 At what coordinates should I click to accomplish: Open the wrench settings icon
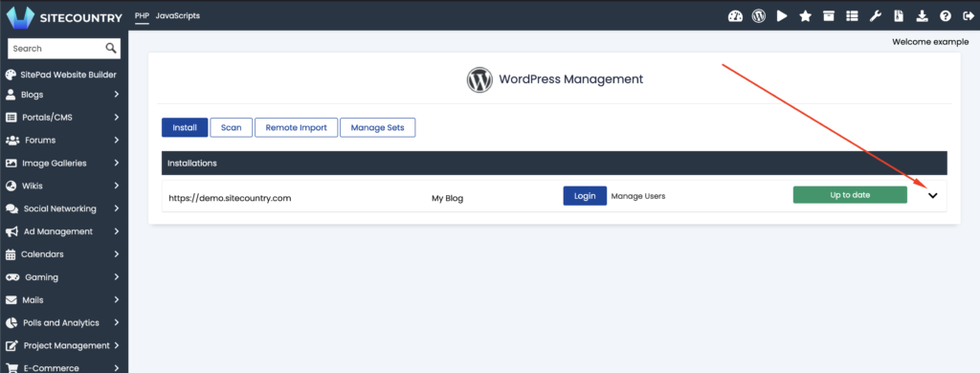click(876, 16)
